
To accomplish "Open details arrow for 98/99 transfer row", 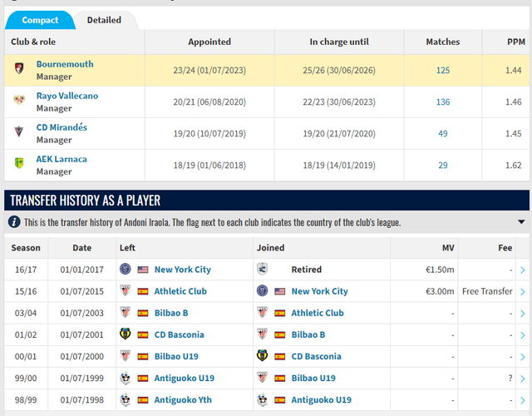I will point(523,400).
